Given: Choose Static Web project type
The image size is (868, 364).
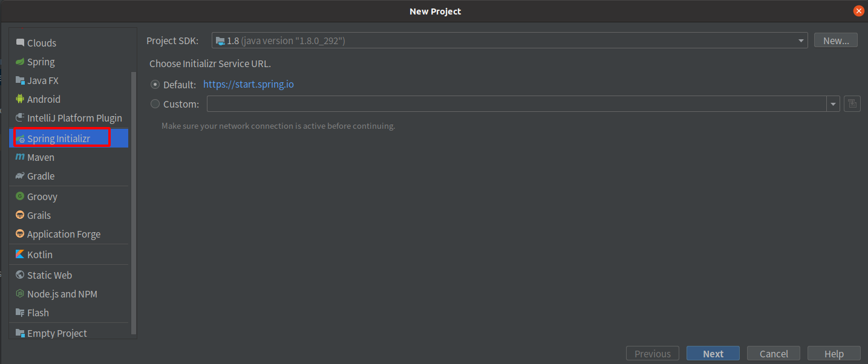Looking at the screenshot, I should point(70,275).
